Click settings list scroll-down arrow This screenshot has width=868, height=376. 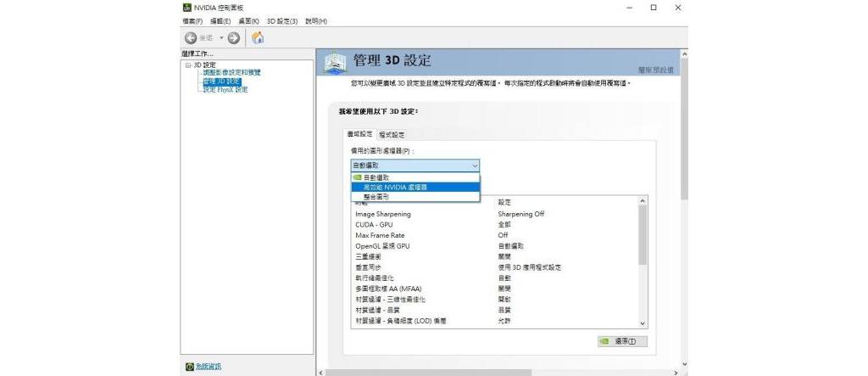coord(643,323)
